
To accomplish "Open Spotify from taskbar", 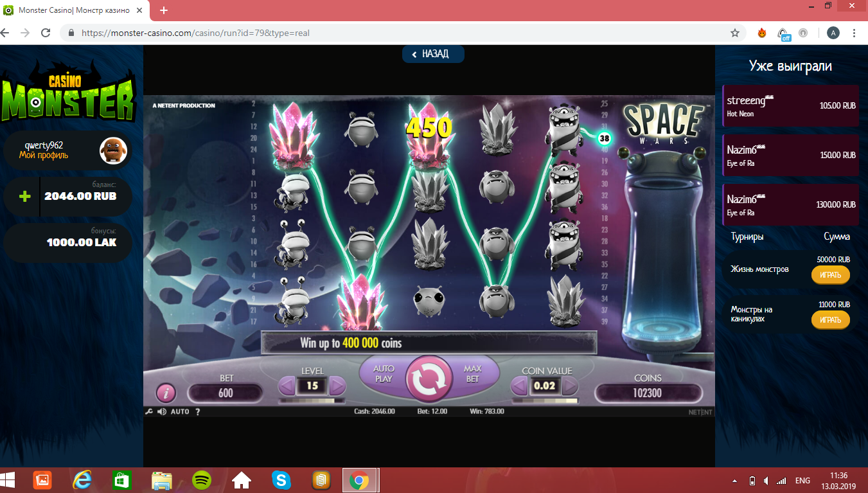I will click(202, 480).
